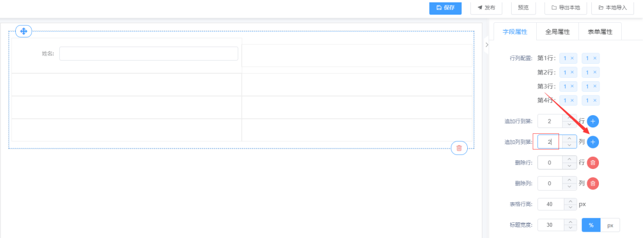644x238 pixels.
Task: Click the blue plus icon for 追加列到第
Action: coord(592,142)
